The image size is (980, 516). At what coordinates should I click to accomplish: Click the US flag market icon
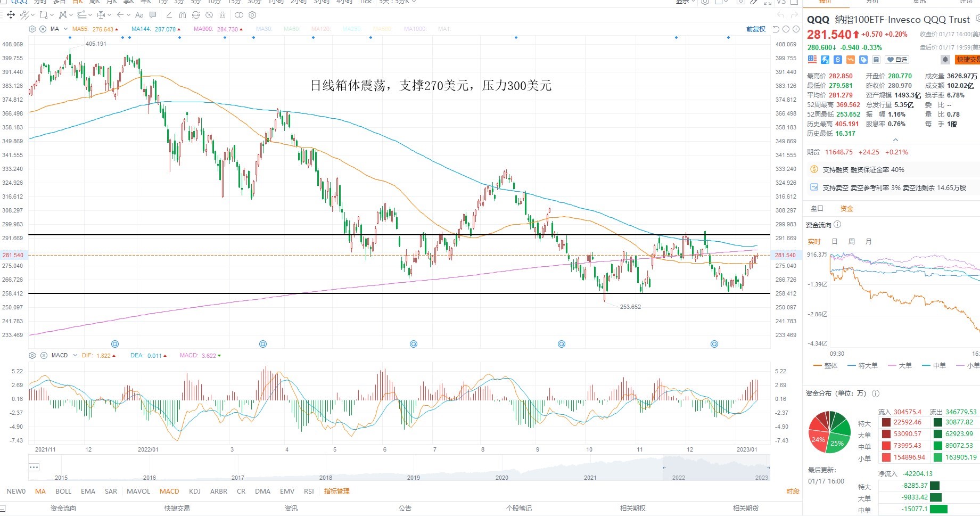[x=812, y=60]
